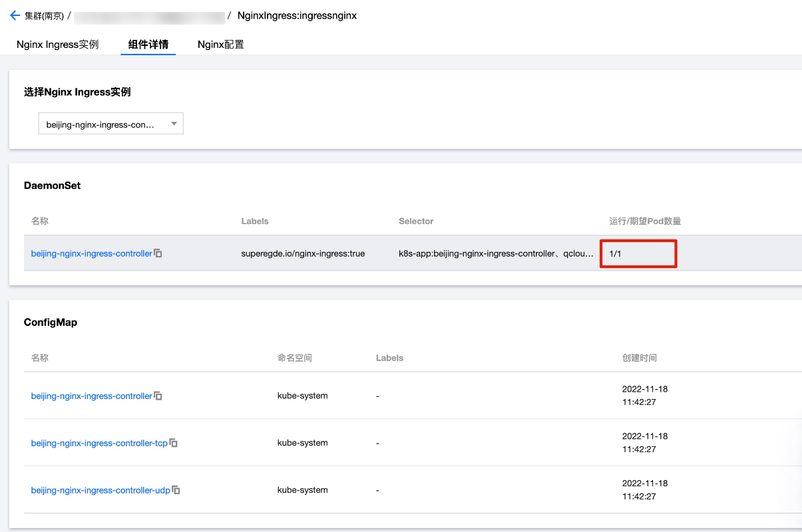Copy the beijing-nginx-ingress-controller-udp name
The height and width of the screenshot is (532, 802).
tap(176, 490)
